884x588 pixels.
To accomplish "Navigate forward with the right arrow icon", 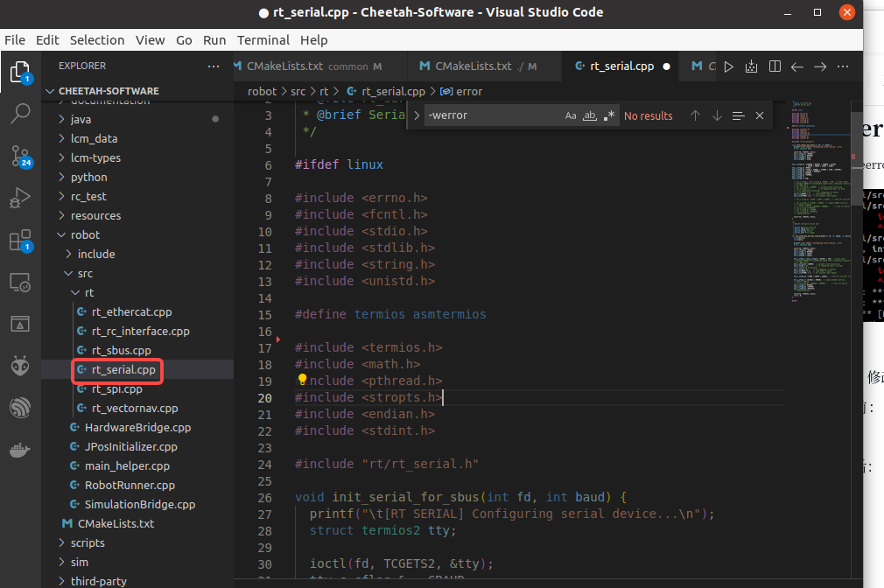I will [820, 66].
